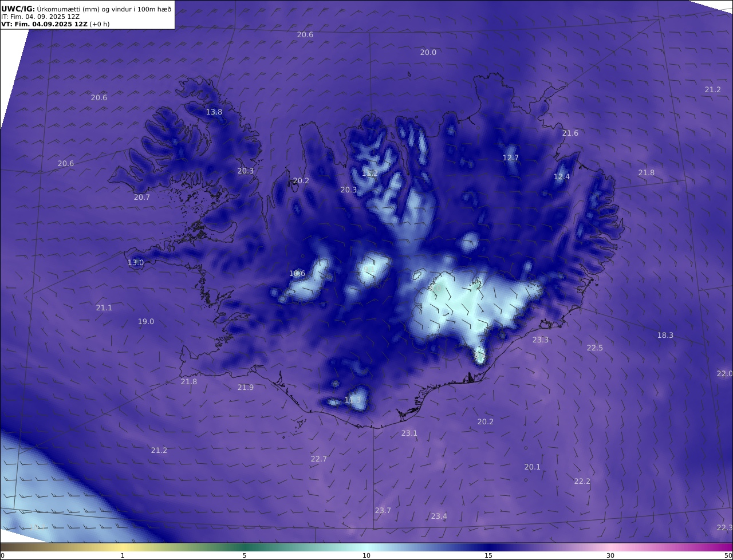Click the 23.1 value label
The width and height of the screenshot is (733, 560).
click(409, 433)
